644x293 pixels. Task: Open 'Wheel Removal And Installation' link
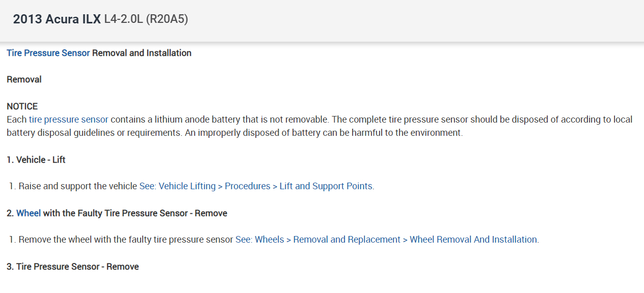coord(473,240)
